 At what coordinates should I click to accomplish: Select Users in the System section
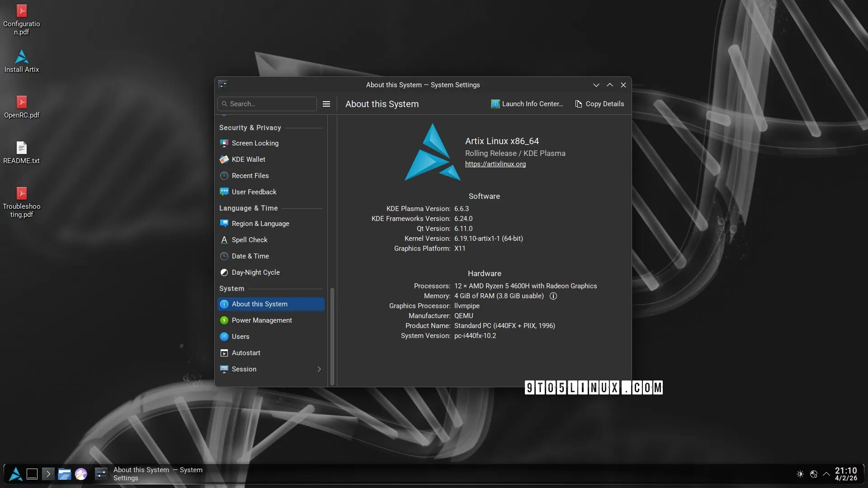point(240,337)
